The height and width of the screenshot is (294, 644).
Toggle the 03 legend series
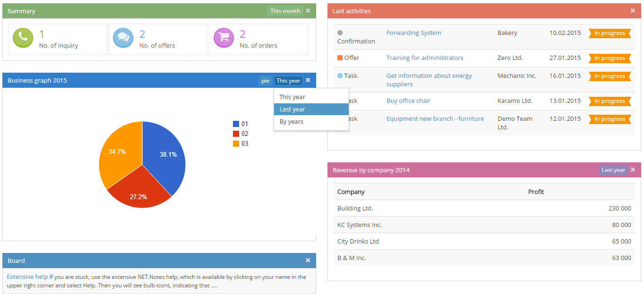coord(240,144)
